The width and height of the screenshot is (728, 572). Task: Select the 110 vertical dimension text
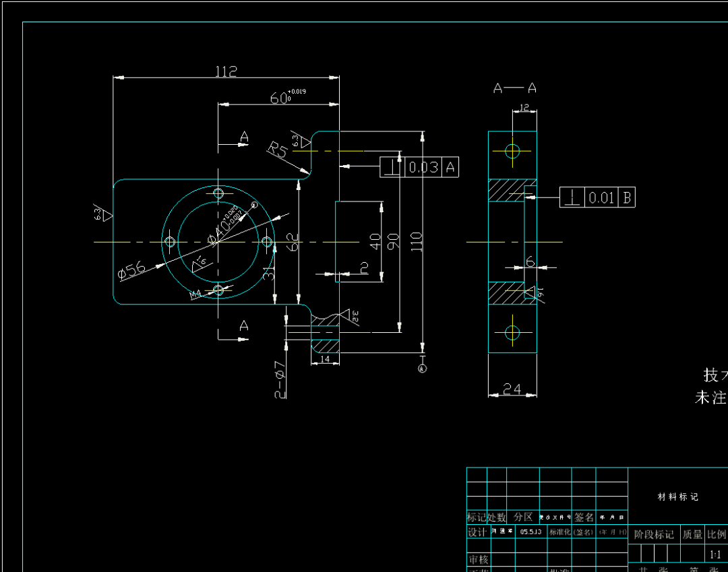click(417, 241)
